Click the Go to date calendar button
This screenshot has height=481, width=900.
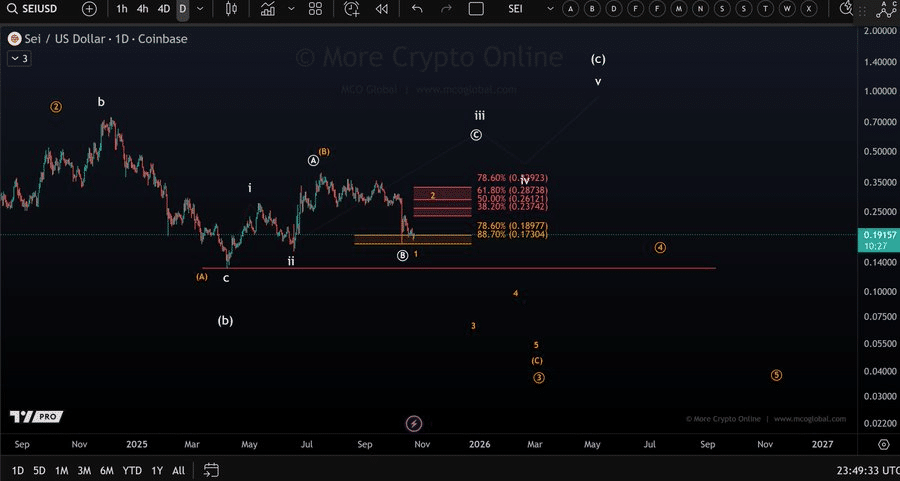click(211, 470)
